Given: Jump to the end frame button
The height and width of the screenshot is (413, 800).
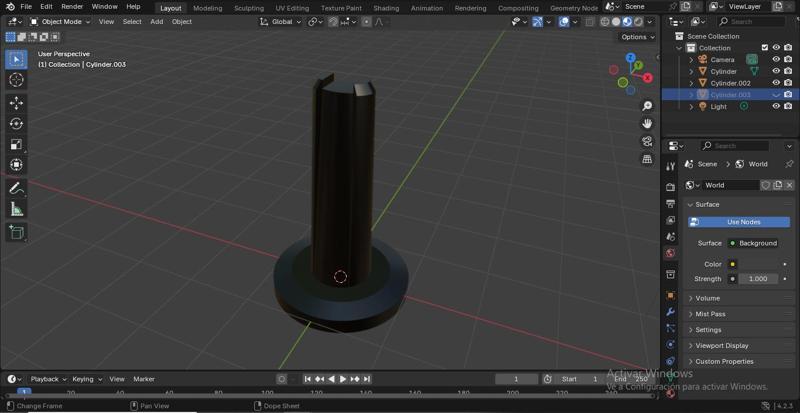Looking at the screenshot, I should click(366, 379).
